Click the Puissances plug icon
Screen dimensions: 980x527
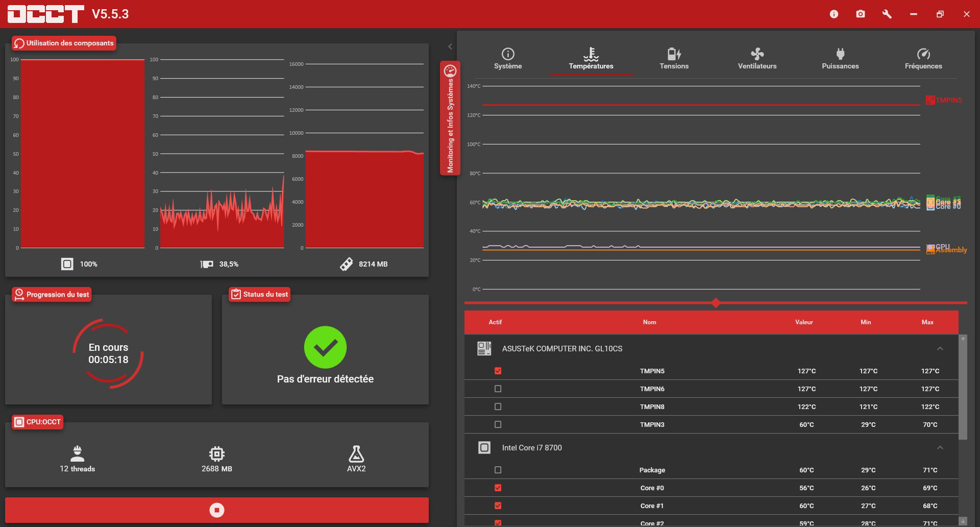coord(840,54)
